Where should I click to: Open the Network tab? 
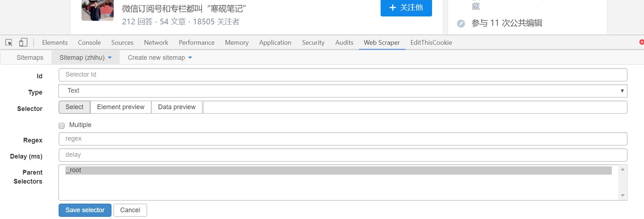pyautogui.click(x=156, y=43)
